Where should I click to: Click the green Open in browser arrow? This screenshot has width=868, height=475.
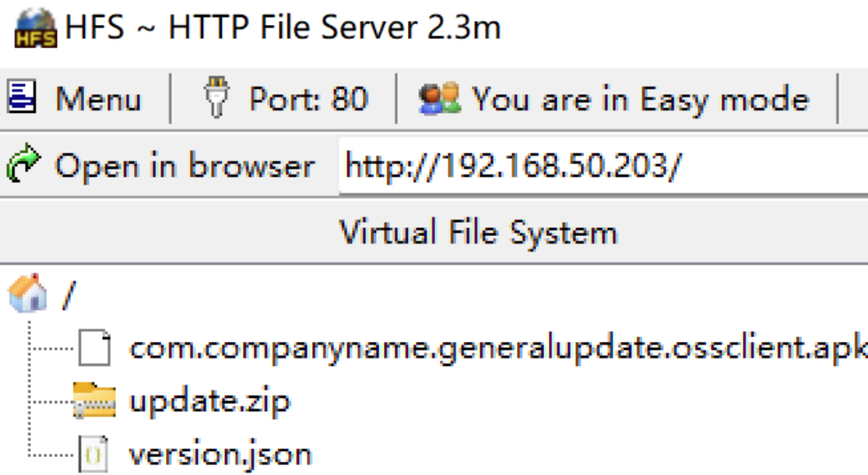click(24, 164)
